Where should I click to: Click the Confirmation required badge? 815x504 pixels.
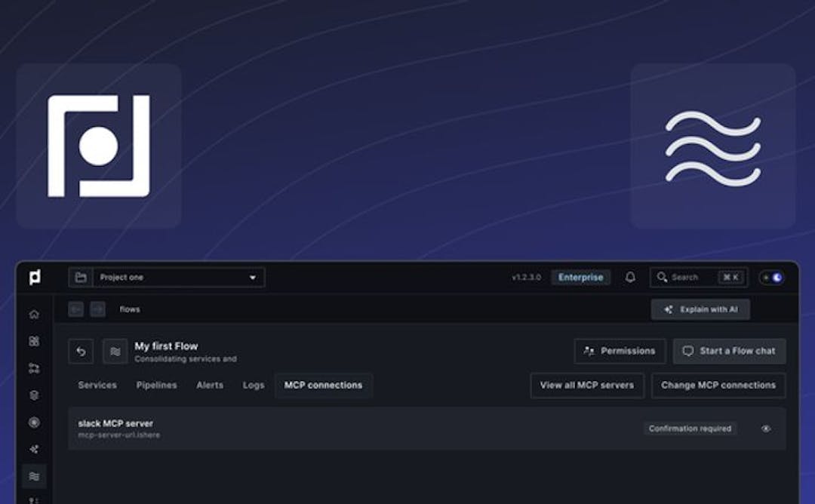tap(690, 429)
